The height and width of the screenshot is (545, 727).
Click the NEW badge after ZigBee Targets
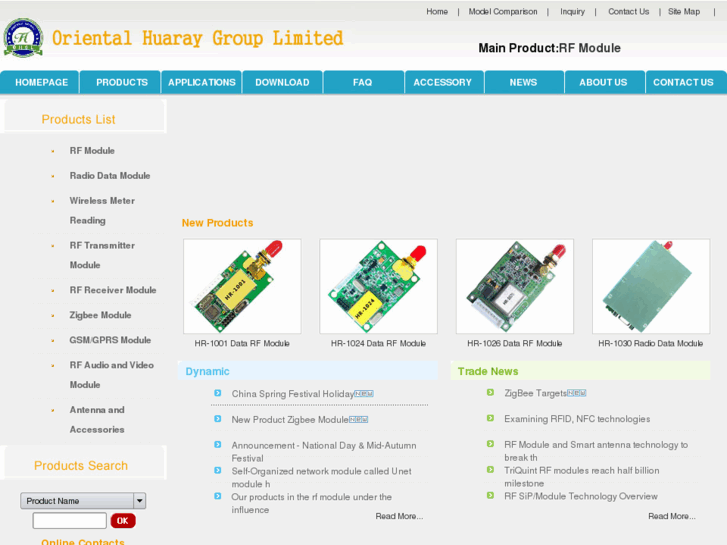(x=577, y=393)
